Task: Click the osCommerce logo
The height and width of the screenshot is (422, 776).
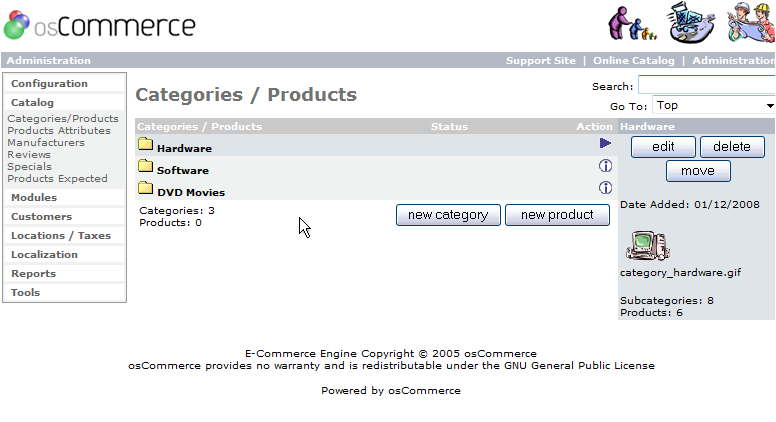Action: tap(99, 25)
